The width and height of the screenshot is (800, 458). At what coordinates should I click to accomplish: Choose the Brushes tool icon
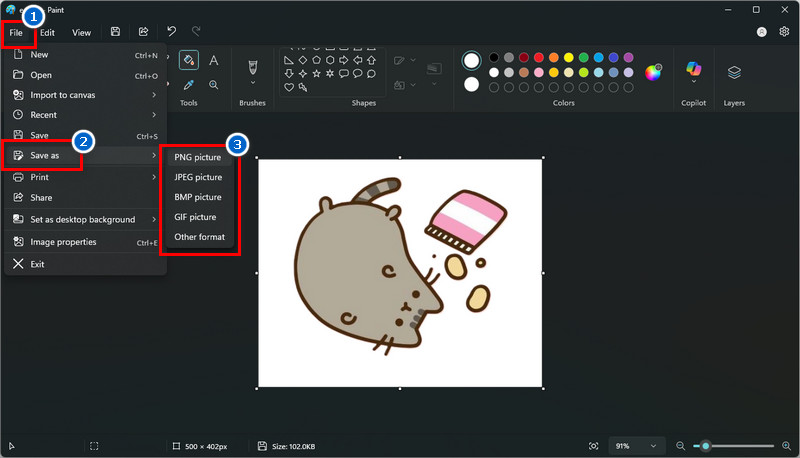pos(253,67)
